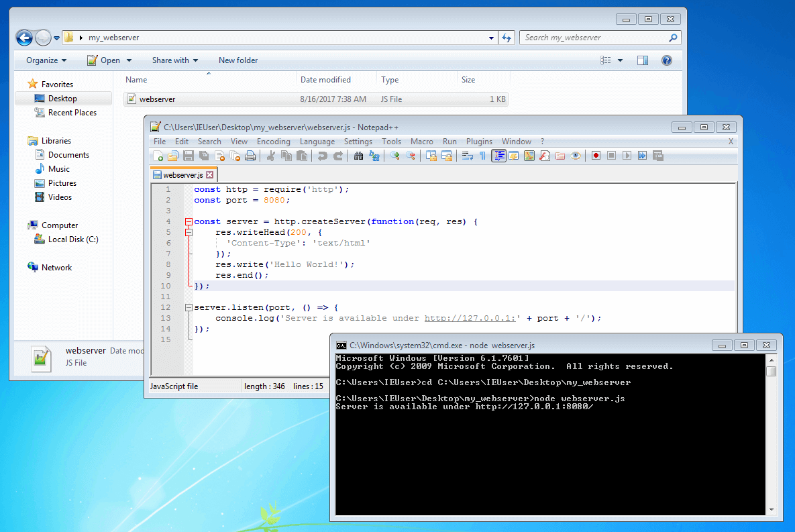The image size is (795, 532).
Task: Select the webserver.js document tab
Action: [182, 175]
